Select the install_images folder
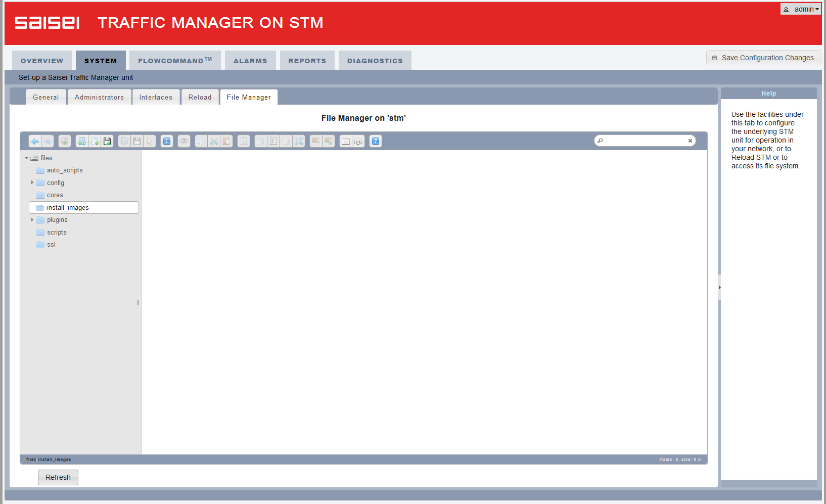 pyautogui.click(x=84, y=208)
